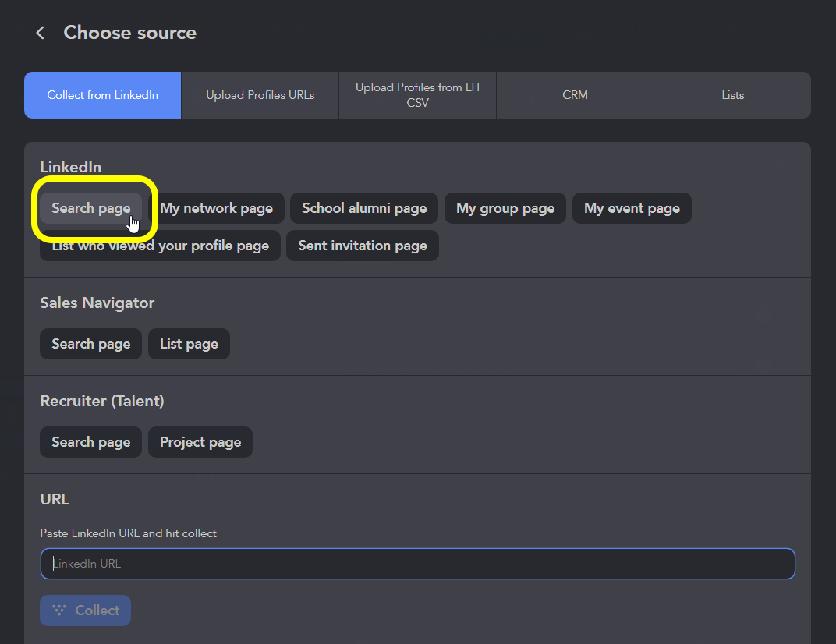Screen dimensions: 836x644
Task: Click the URL section heading
Action: coord(55,500)
